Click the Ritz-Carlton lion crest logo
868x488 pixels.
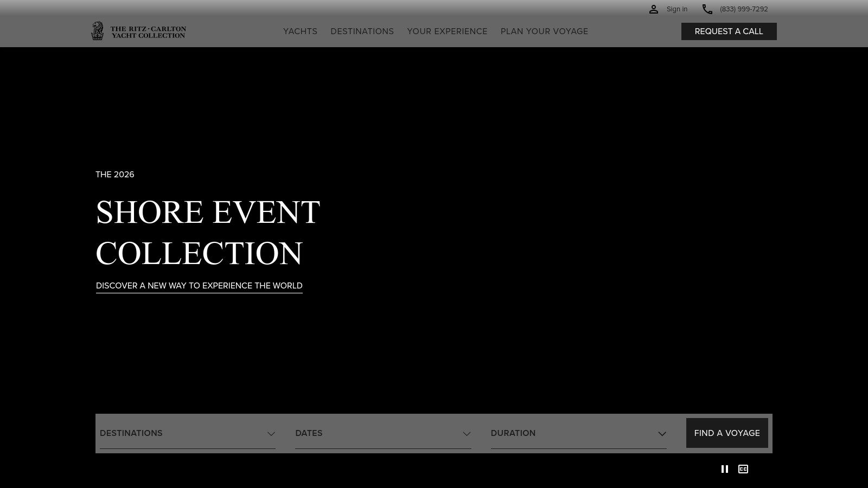click(97, 31)
